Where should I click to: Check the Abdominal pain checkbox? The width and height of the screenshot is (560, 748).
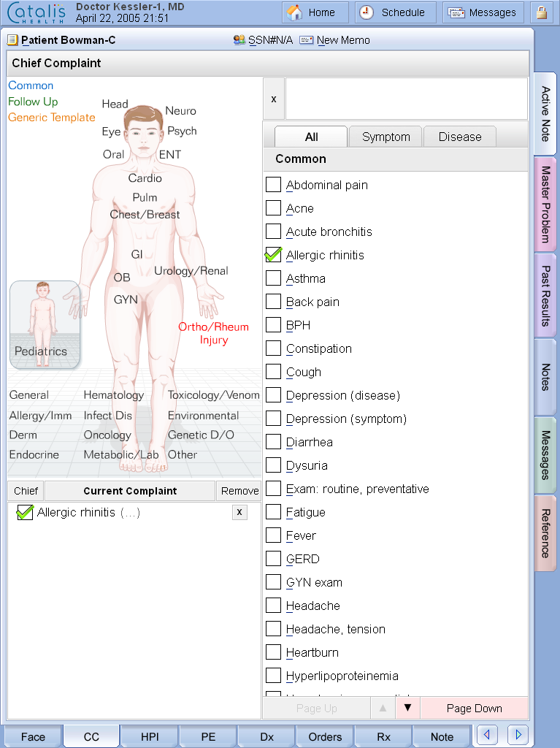click(x=273, y=185)
